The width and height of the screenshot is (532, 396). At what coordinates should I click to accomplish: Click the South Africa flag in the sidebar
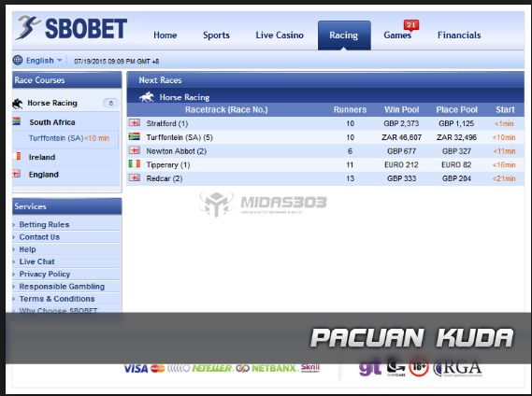(x=16, y=121)
